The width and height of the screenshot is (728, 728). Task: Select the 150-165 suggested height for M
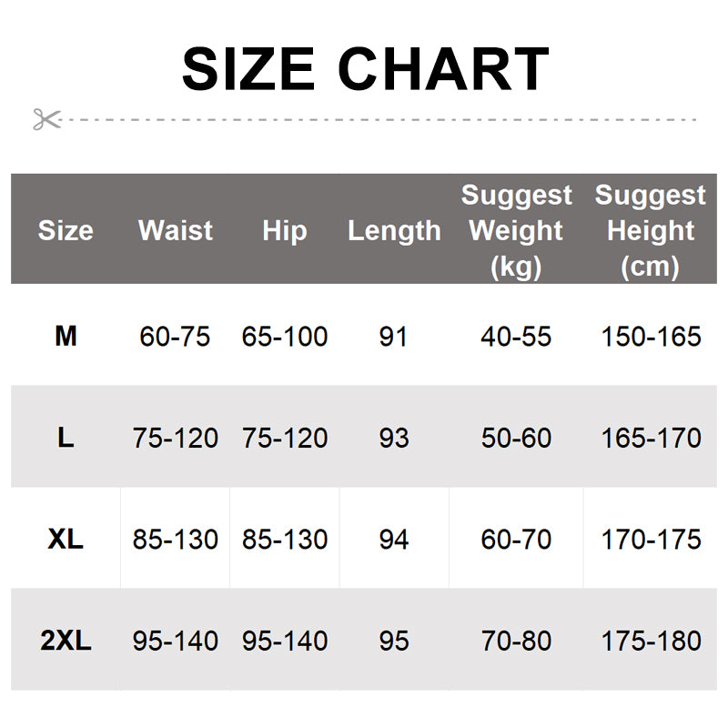point(651,337)
